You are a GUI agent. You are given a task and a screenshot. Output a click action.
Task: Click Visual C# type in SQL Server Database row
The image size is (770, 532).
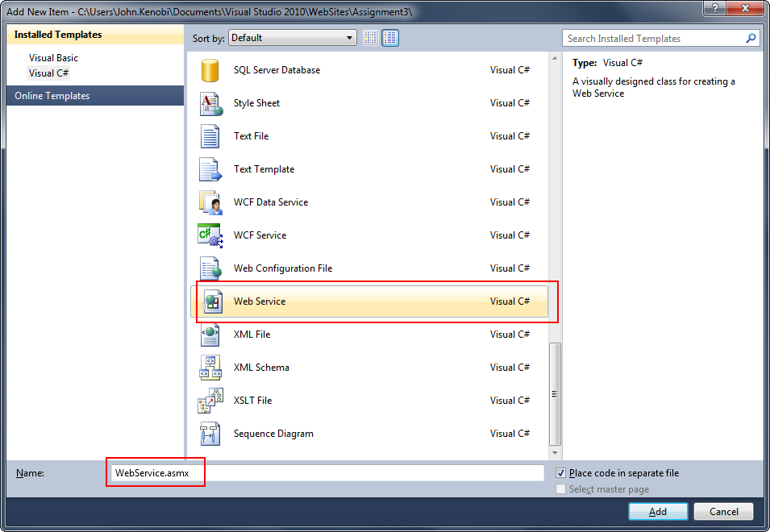coord(510,70)
